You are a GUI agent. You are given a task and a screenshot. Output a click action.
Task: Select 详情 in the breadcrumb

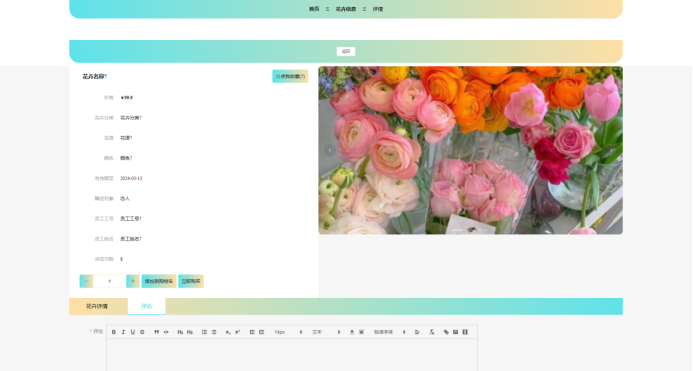[378, 9]
